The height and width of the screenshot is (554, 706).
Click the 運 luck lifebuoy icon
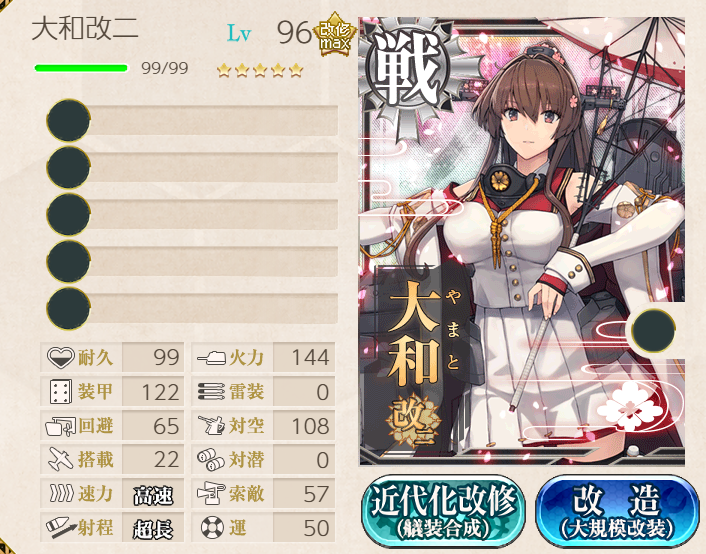click(212, 527)
